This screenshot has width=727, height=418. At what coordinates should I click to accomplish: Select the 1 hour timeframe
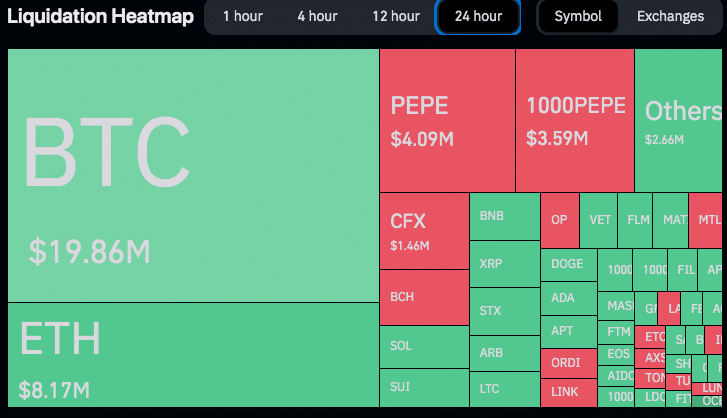pyautogui.click(x=243, y=16)
